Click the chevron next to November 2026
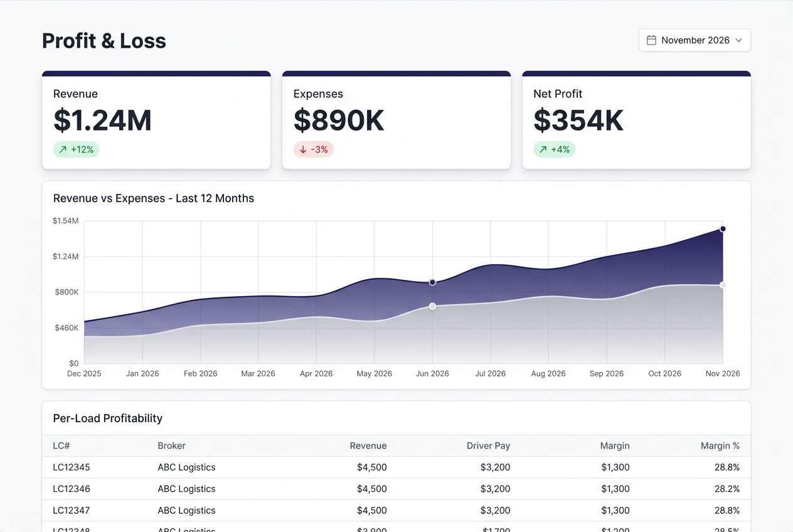This screenshot has width=793, height=532. point(738,40)
